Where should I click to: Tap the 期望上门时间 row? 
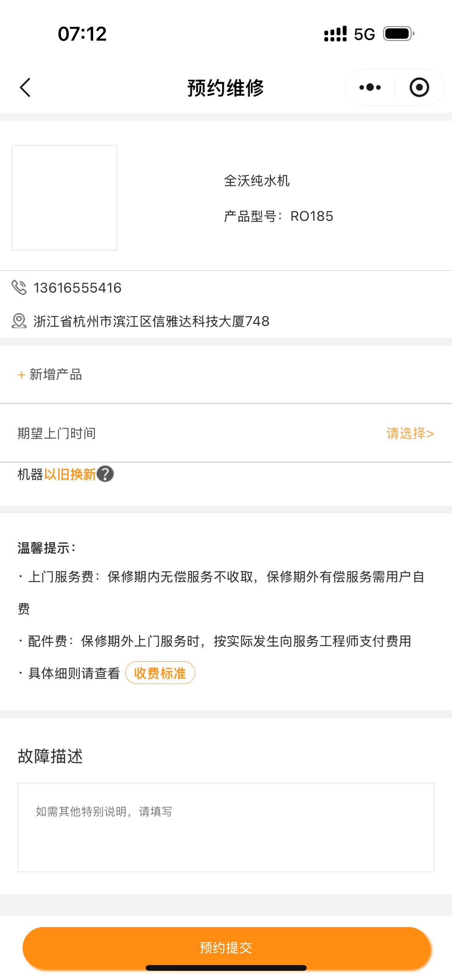[x=57, y=433]
